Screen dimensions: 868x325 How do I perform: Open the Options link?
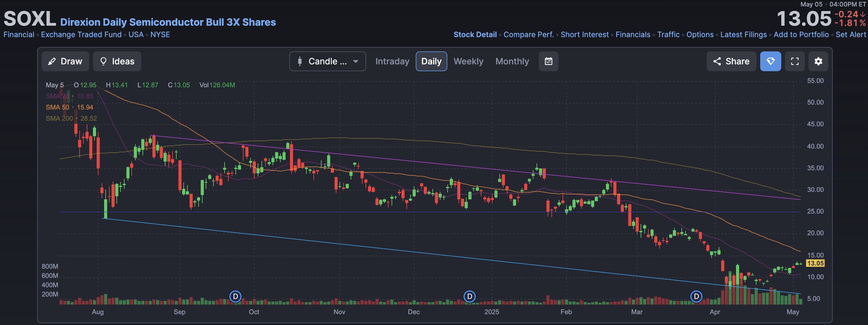tap(700, 35)
